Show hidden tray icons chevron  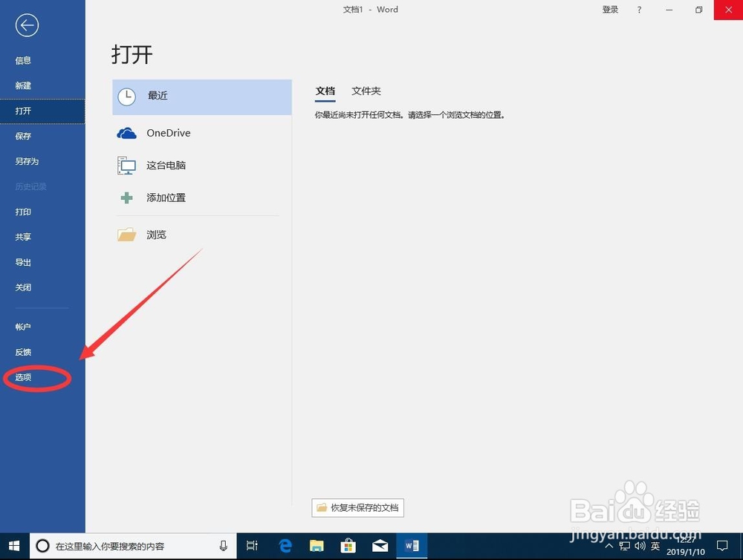tap(609, 547)
